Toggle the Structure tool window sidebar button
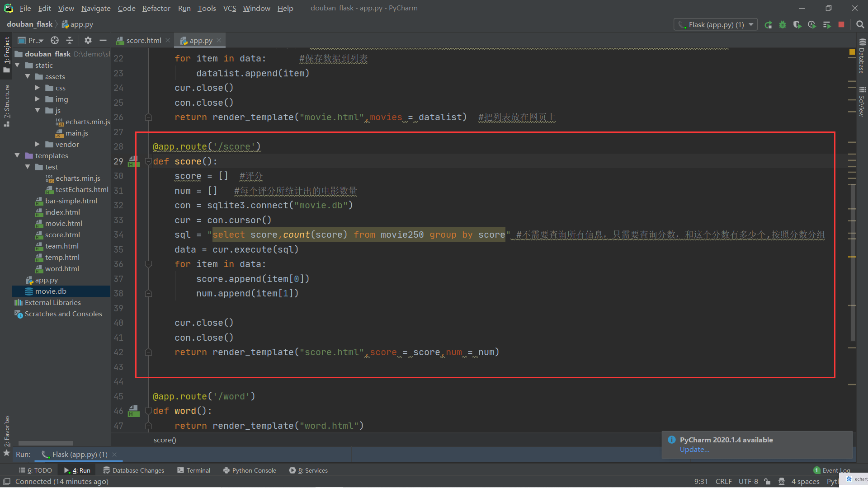Image resolution: width=868 pixels, height=488 pixels. (x=6, y=105)
